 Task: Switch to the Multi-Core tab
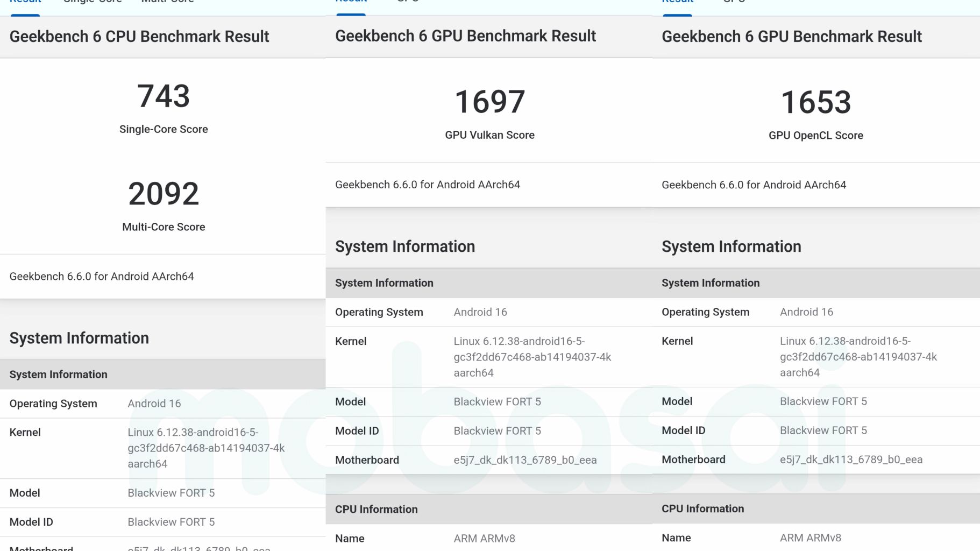167,2
